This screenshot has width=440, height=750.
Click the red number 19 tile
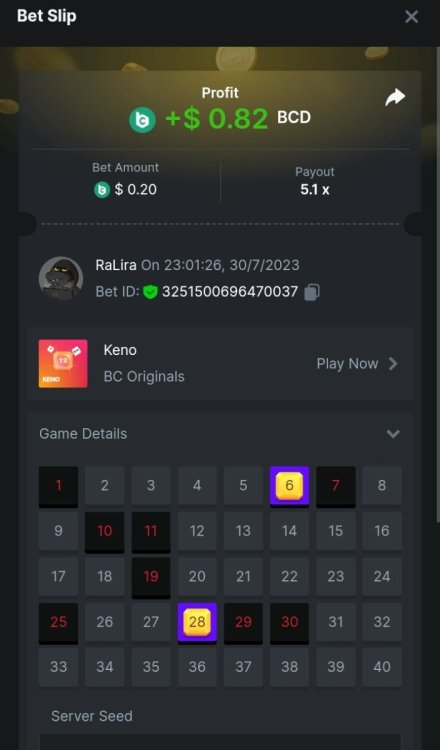pyautogui.click(x=151, y=577)
